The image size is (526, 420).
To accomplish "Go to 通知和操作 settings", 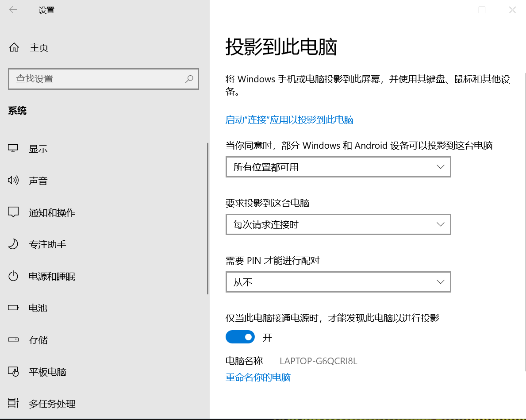I will [x=52, y=212].
